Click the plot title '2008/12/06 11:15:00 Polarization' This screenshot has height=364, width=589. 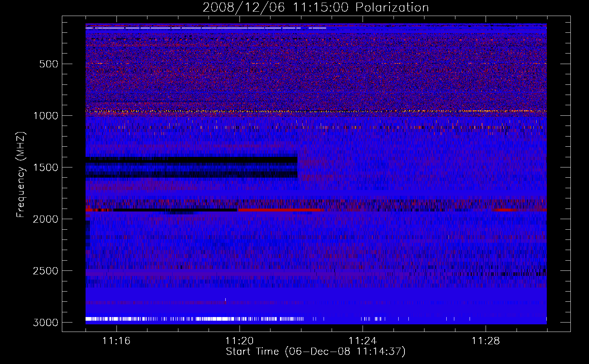click(316, 7)
